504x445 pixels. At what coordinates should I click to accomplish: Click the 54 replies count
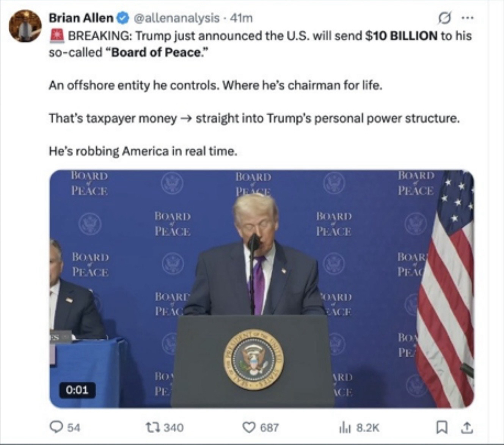[x=74, y=428]
